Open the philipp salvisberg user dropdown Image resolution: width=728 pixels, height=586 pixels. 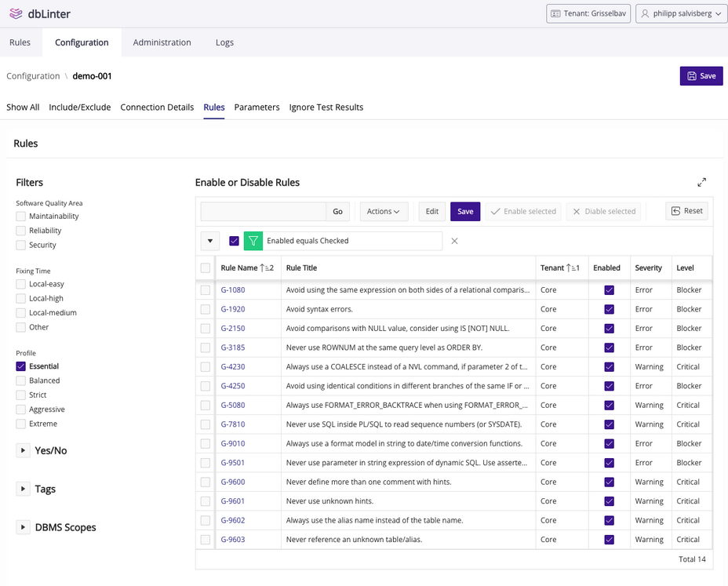[x=679, y=13]
